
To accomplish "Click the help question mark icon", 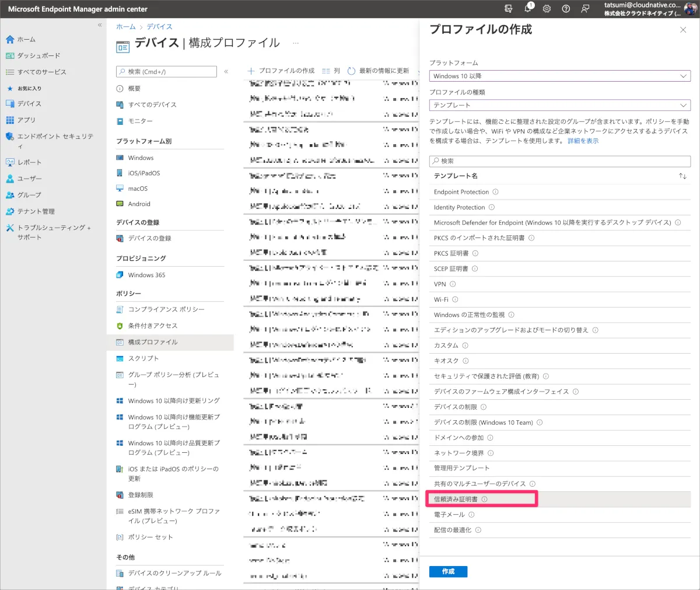I will click(566, 9).
